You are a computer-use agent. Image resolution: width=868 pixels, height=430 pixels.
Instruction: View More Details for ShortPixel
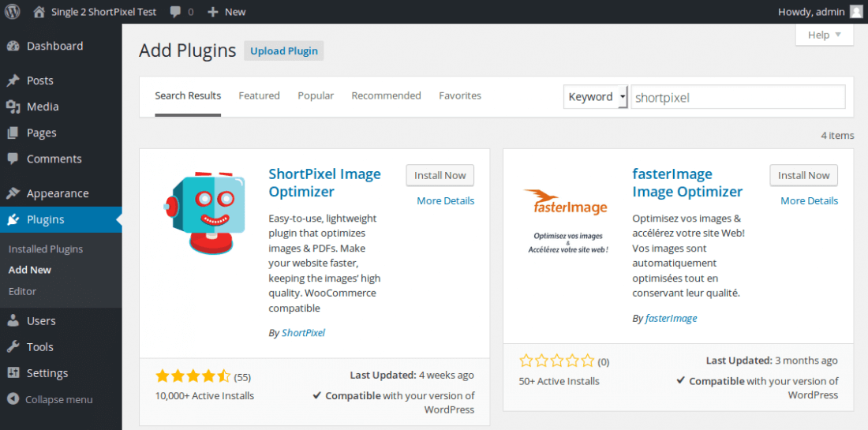click(x=446, y=201)
